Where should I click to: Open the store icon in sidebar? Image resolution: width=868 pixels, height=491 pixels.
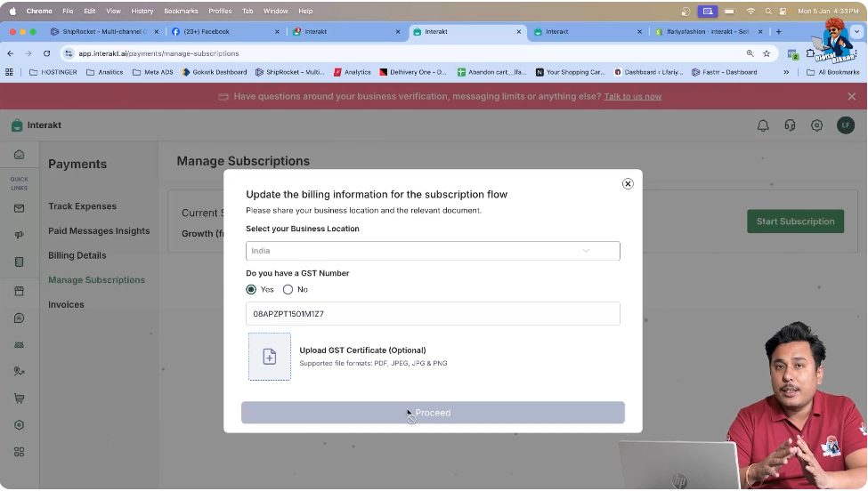coord(19,291)
